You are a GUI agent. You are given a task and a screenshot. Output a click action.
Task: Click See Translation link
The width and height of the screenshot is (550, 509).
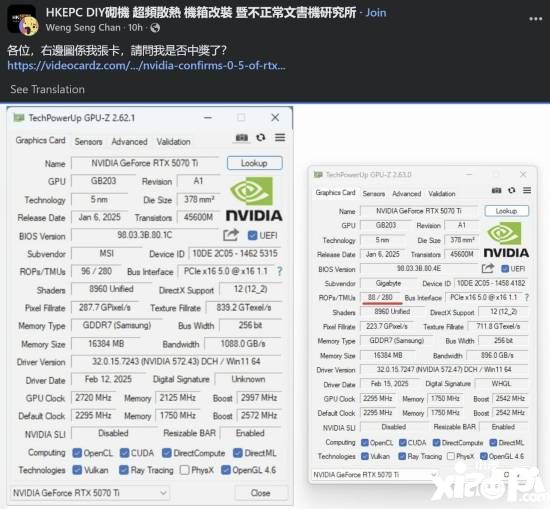(47, 89)
